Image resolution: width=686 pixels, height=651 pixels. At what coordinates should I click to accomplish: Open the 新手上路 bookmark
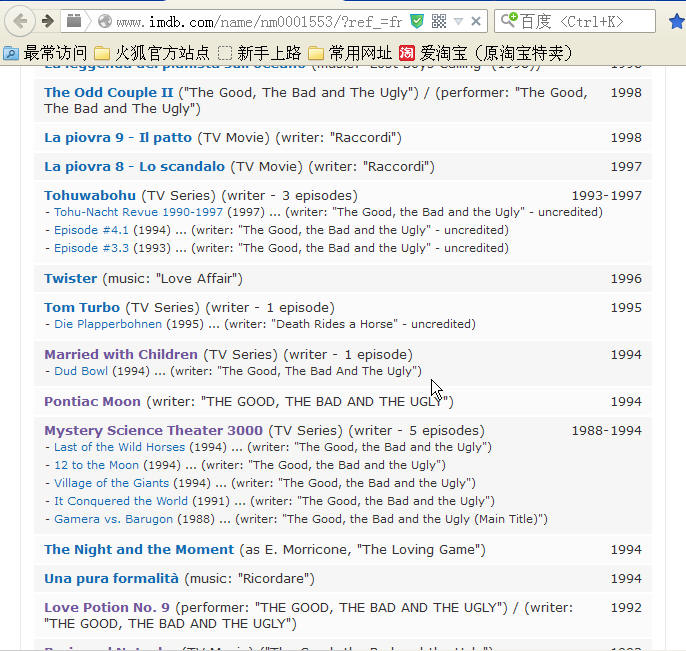259,53
